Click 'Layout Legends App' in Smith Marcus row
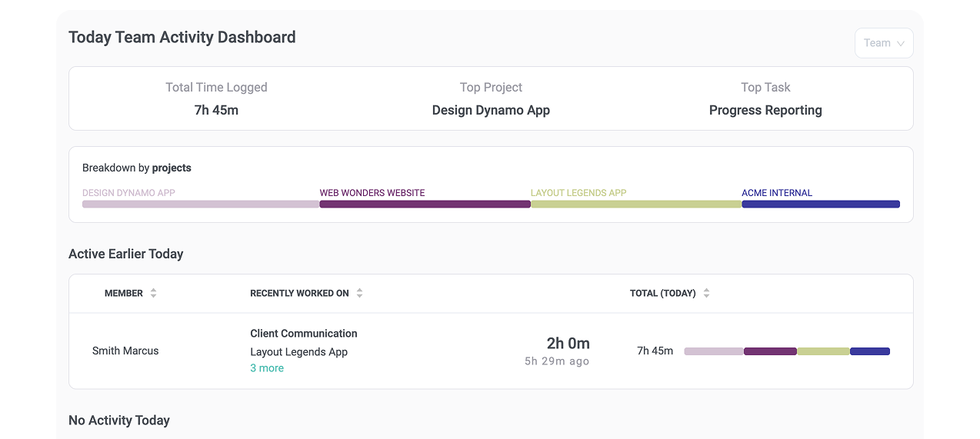The height and width of the screenshot is (439, 980). coord(299,352)
